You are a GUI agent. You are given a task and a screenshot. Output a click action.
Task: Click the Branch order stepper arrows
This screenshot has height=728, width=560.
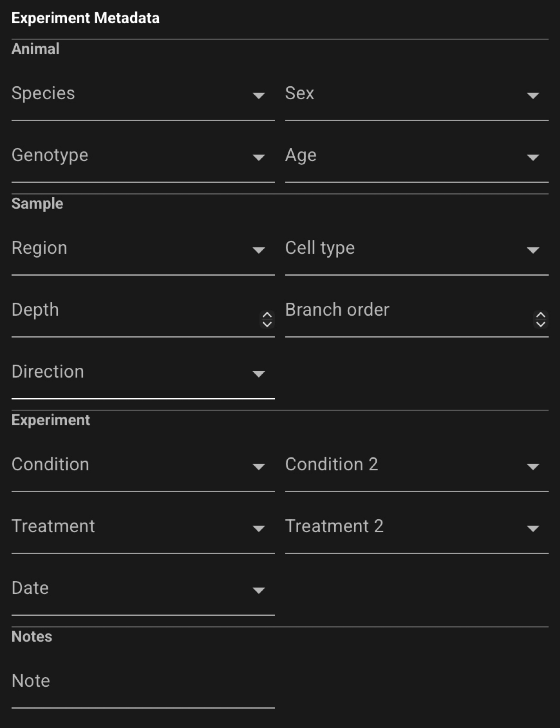[x=541, y=319]
